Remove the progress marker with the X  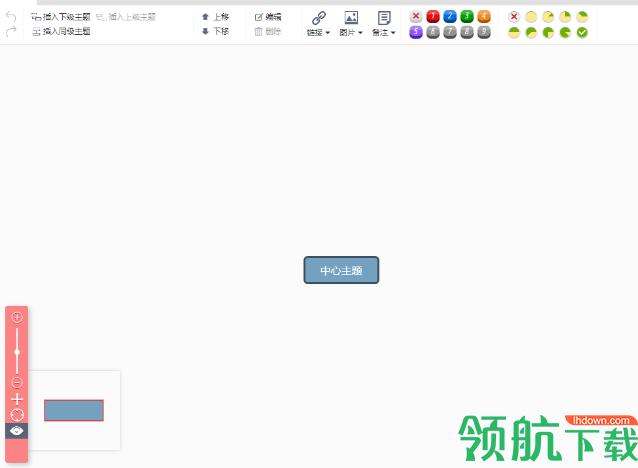point(514,17)
